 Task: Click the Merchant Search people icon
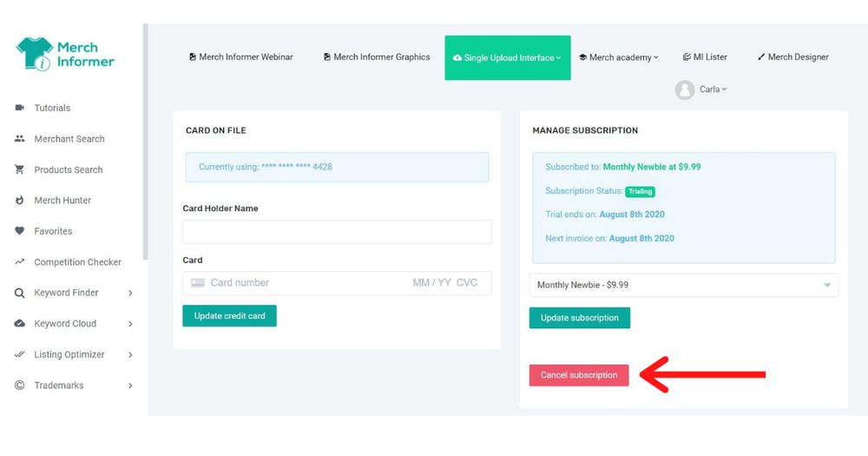point(19,138)
